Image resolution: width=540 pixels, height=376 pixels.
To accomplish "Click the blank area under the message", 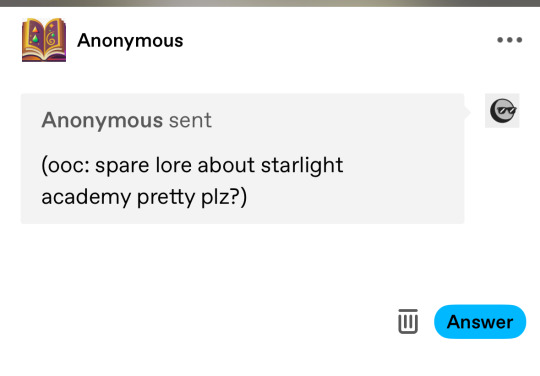I will [207, 269].
